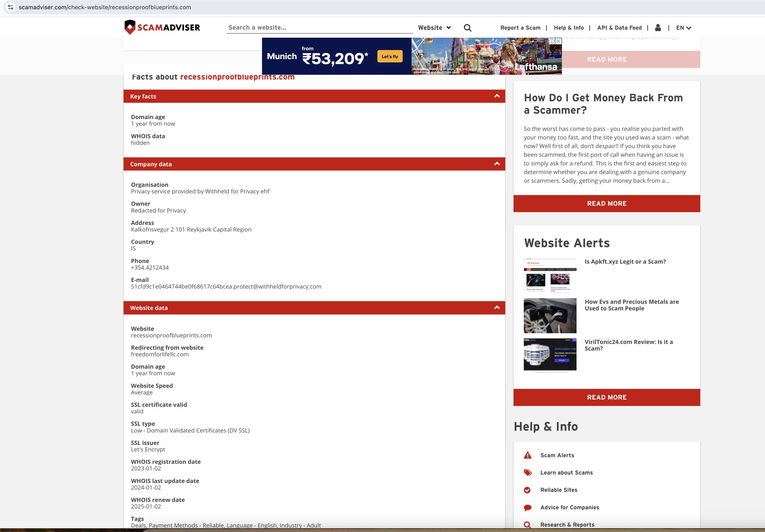This screenshot has width=765, height=532.
Task: Click the Website data header label
Action: [149, 308]
